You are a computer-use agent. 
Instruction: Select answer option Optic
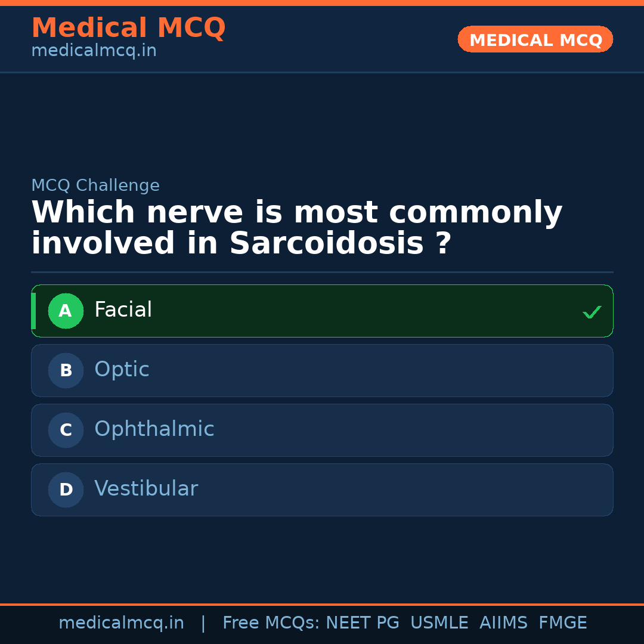122,369
